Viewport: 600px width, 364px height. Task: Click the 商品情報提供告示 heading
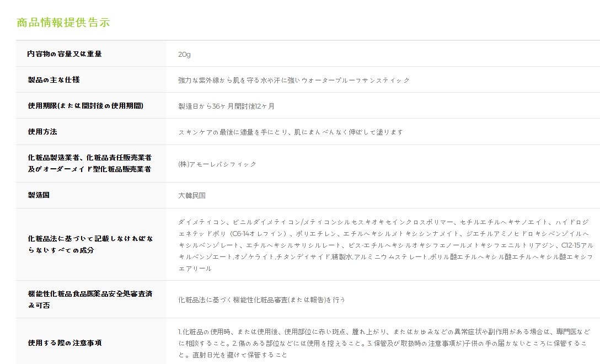coord(63,22)
